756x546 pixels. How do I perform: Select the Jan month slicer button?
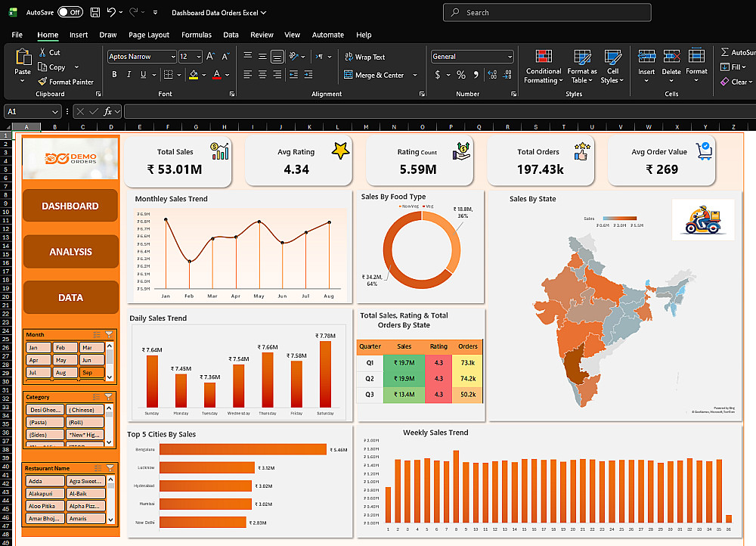pos(38,347)
